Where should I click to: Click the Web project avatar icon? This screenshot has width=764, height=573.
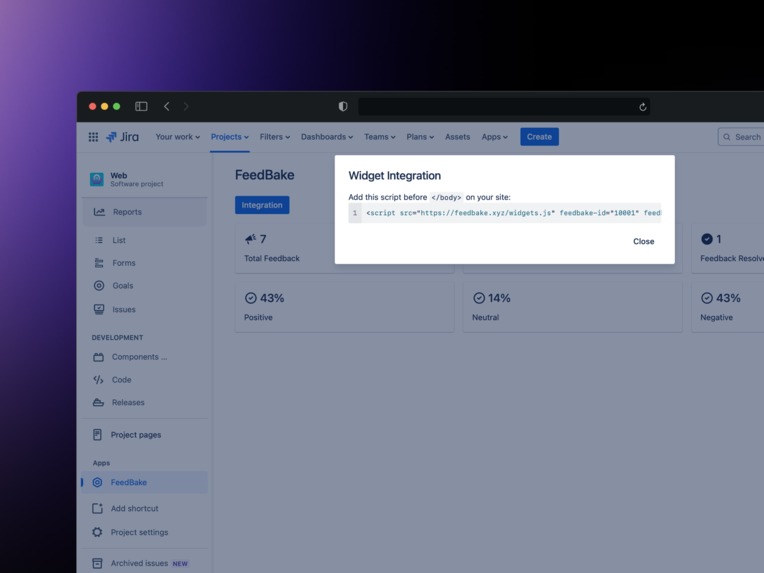pos(96,179)
